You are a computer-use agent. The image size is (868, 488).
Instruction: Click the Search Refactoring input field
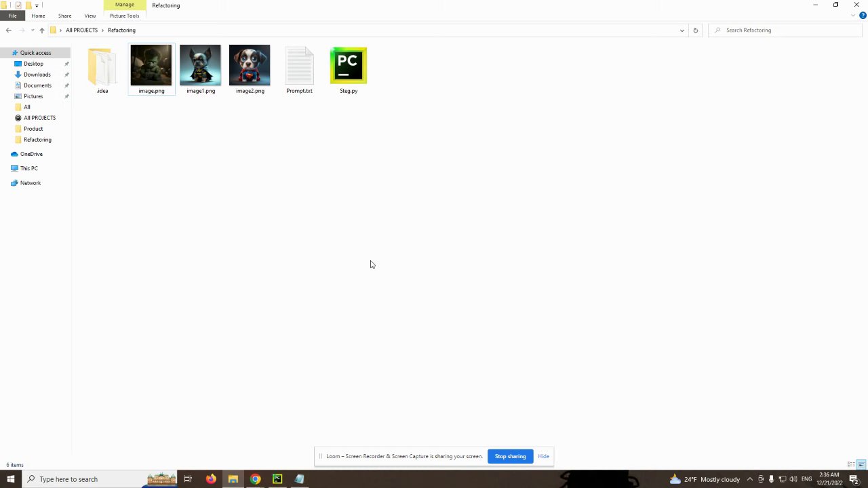coord(787,30)
